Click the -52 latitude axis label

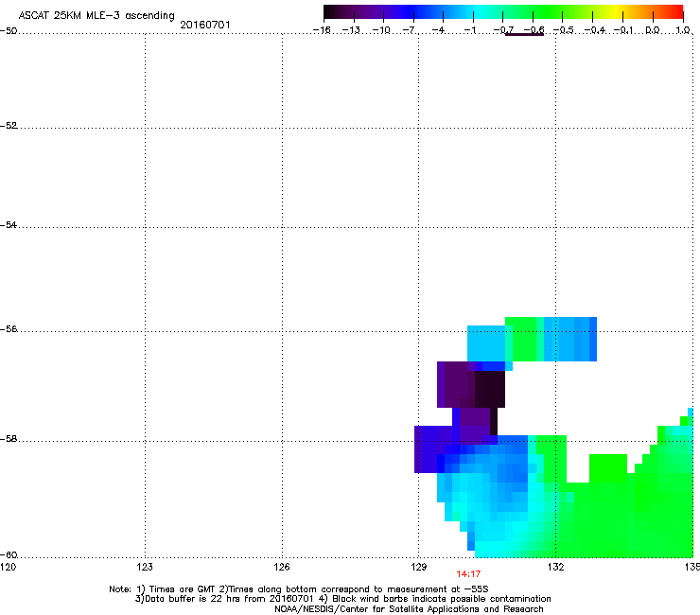(9, 126)
